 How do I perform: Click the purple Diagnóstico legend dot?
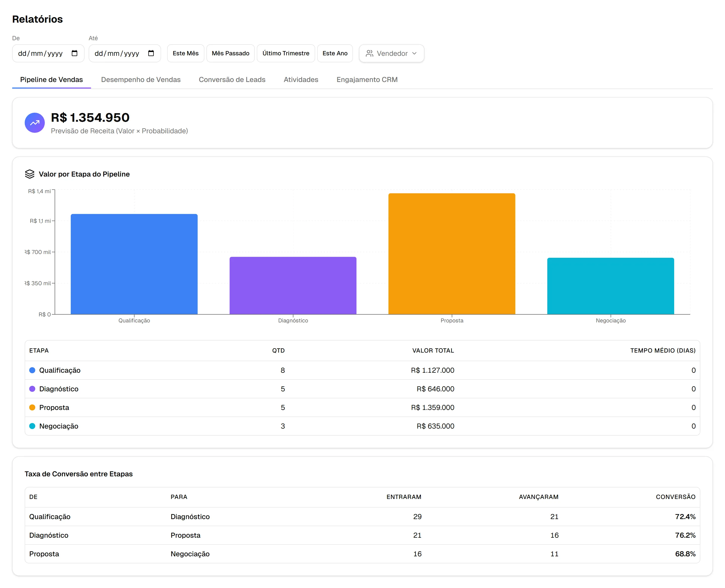(x=32, y=389)
